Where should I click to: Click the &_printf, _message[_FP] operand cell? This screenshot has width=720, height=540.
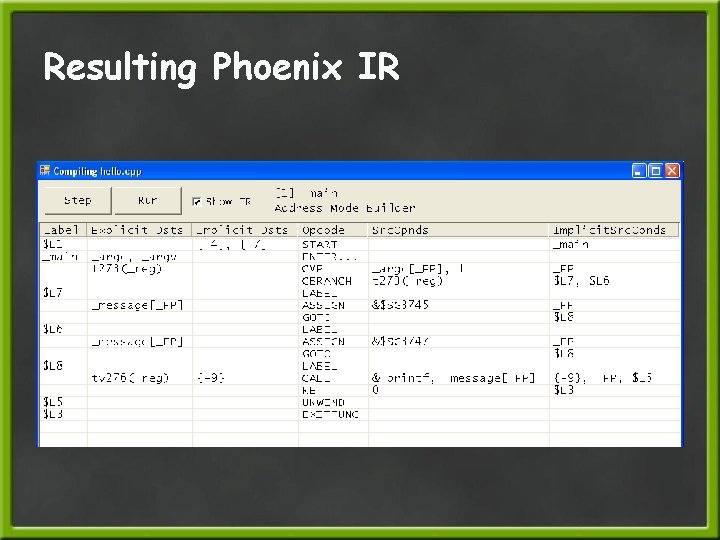pyautogui.click(x=458, y=378)
